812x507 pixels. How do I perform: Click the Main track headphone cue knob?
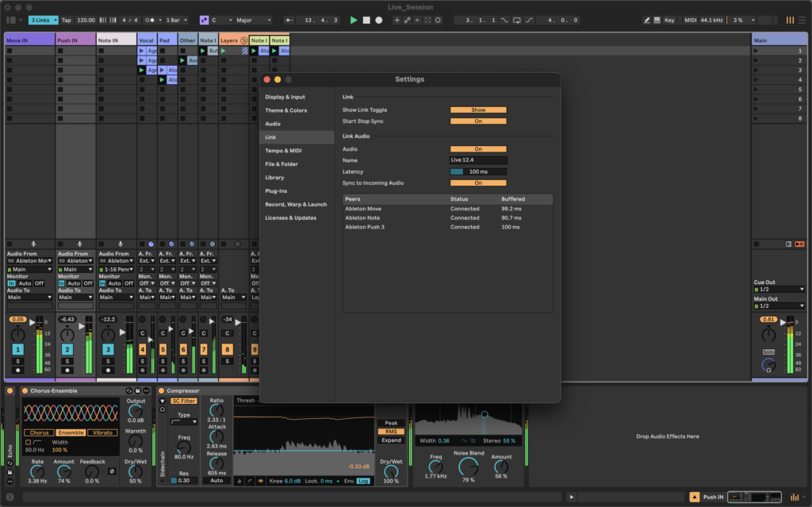[x=768, y=366]
